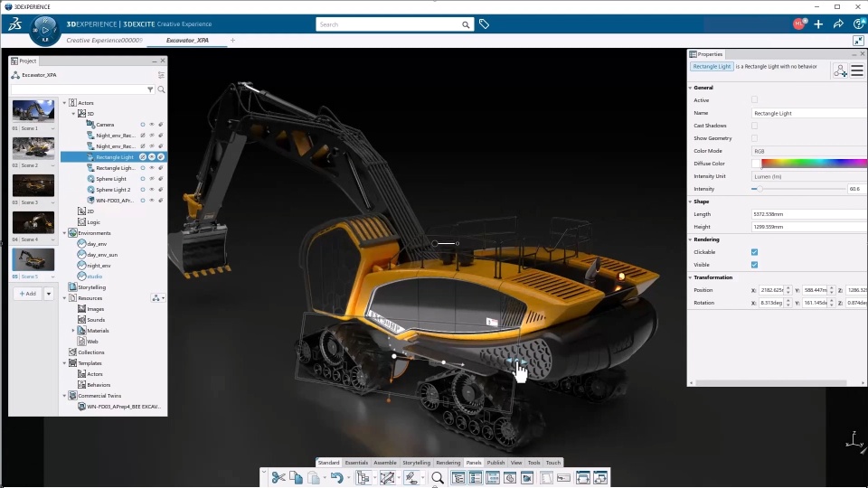Open a new tab with the plus button
The image size is (868, 488).
[x=232, y=41]
